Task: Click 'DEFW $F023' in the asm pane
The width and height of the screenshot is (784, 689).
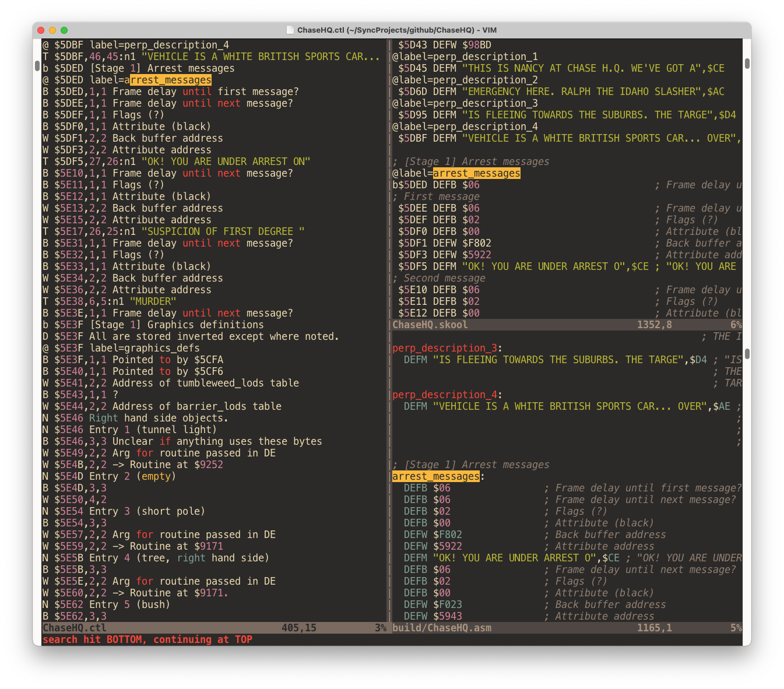Action: point(433,604)
